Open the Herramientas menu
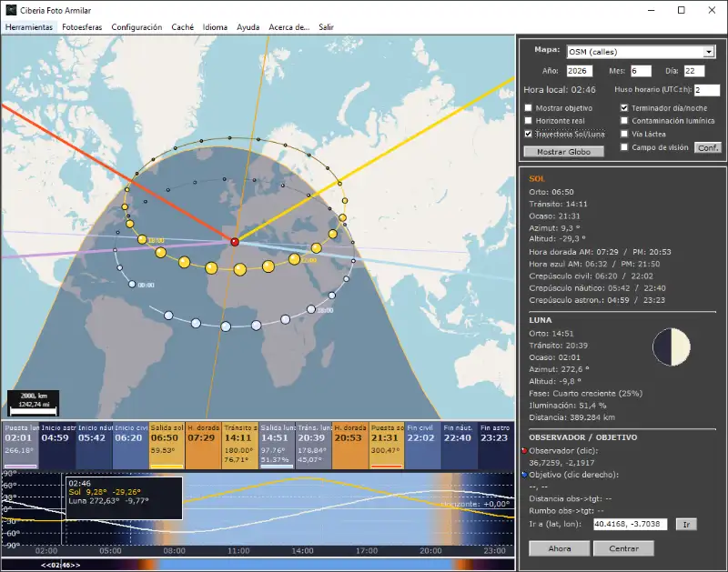The image size is (728, 572). 29,27
